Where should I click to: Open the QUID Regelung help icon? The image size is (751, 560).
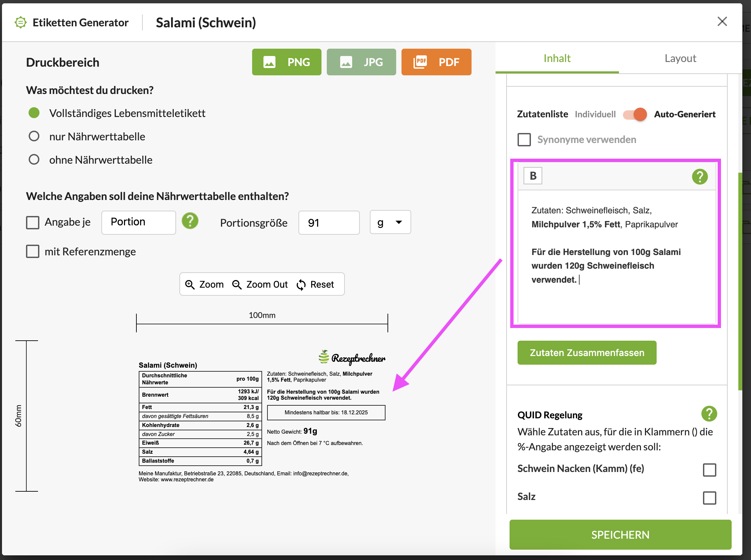pyautogui.click(x=709, y=414)
